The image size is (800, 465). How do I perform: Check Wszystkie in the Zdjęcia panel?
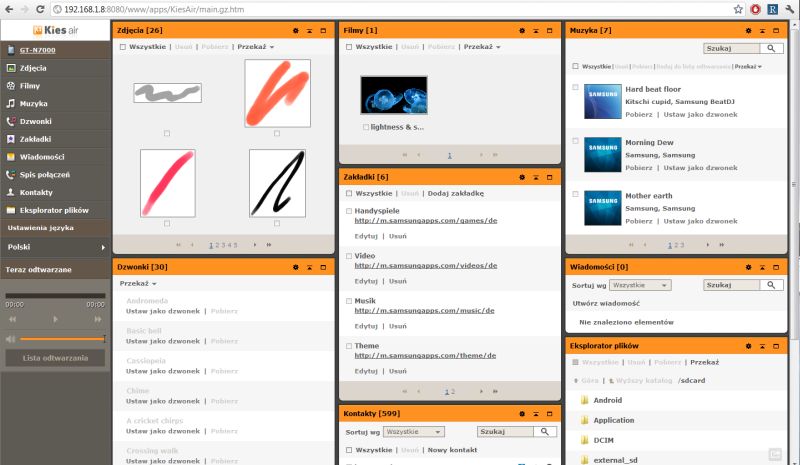click(x=123, y=47)
